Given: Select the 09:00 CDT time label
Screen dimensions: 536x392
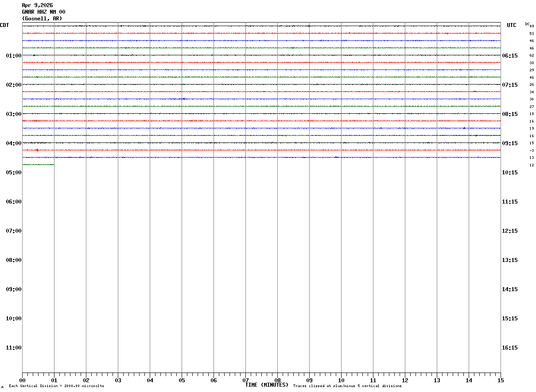Looking at the screenshot, I should click(x=14, y=289).
